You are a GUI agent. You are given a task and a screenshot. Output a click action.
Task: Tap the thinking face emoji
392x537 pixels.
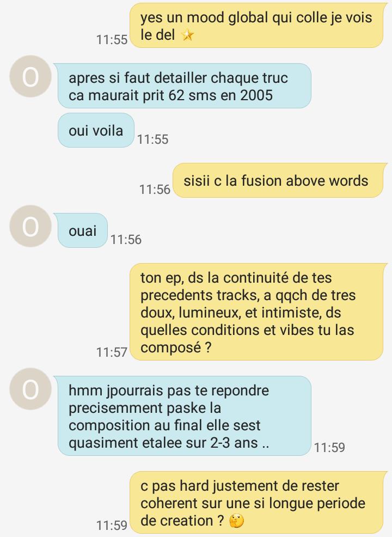pyautogui.click(x=236, y=521)
